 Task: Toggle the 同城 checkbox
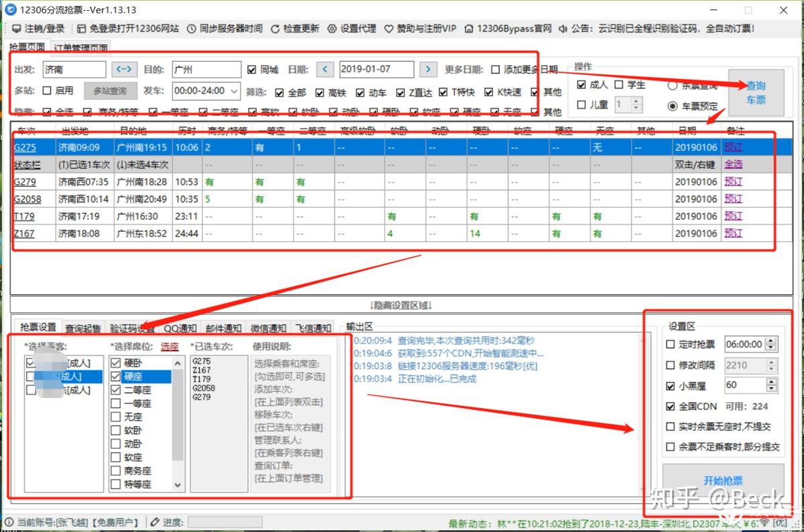[x=252, y=70]
